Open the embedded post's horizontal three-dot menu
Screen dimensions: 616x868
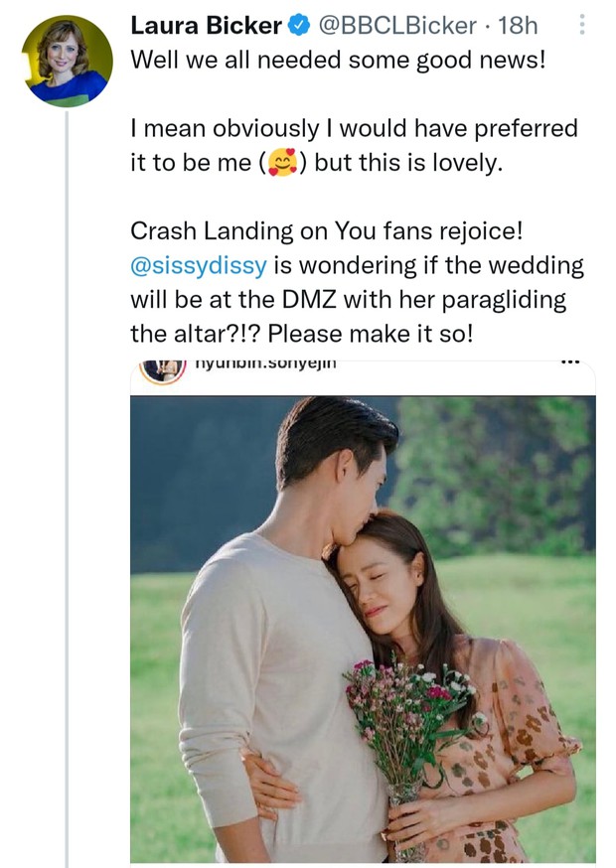coord(569,363)
